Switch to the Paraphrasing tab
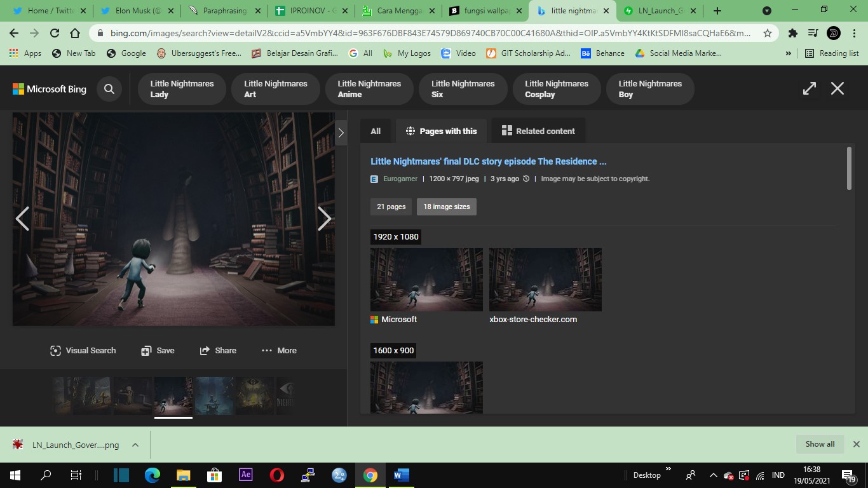 click(x=224, y=11)
